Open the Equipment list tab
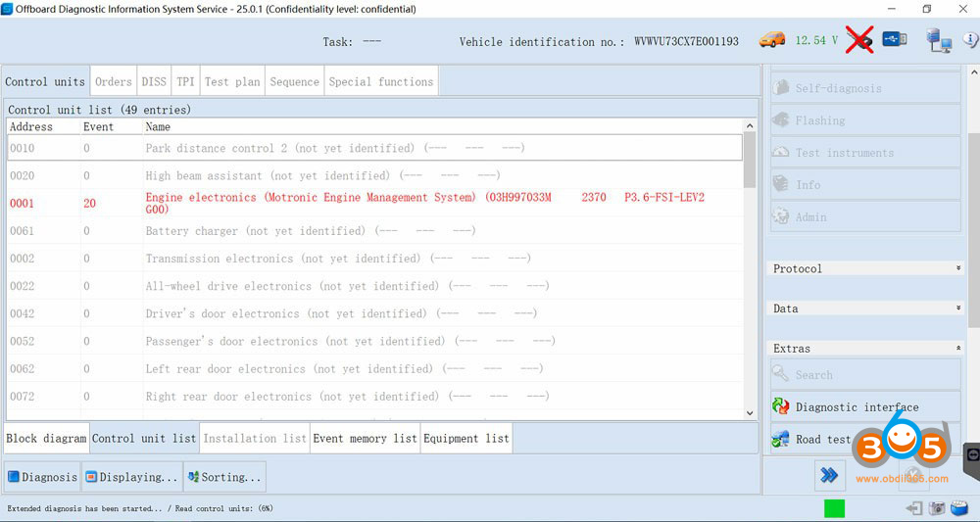This screenshot has height=522, width=980. (466, 438)
